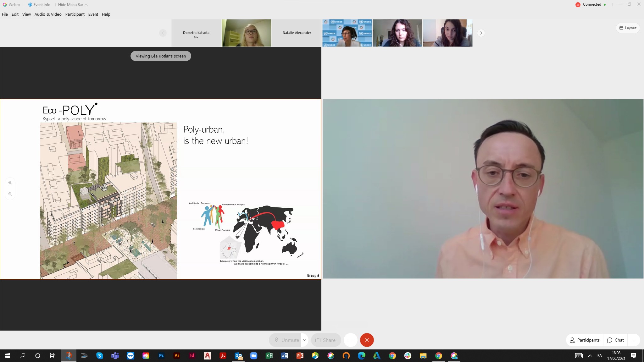Open panel options ellipsis beside Chat
The image size is (644, 362).
[634, 340]
